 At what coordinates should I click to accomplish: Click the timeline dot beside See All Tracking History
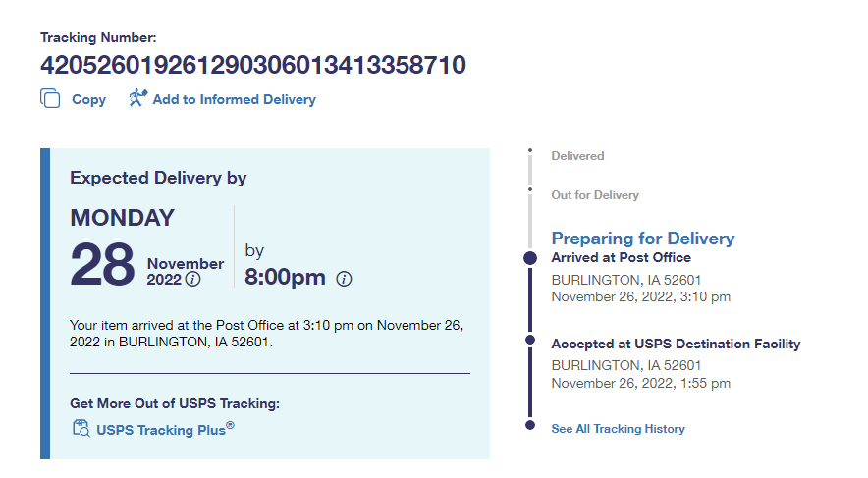(x=530, y=425)
